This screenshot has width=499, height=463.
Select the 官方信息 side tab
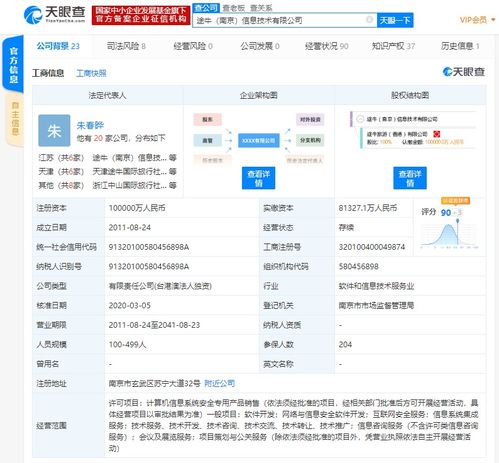[x=13, y=64]
